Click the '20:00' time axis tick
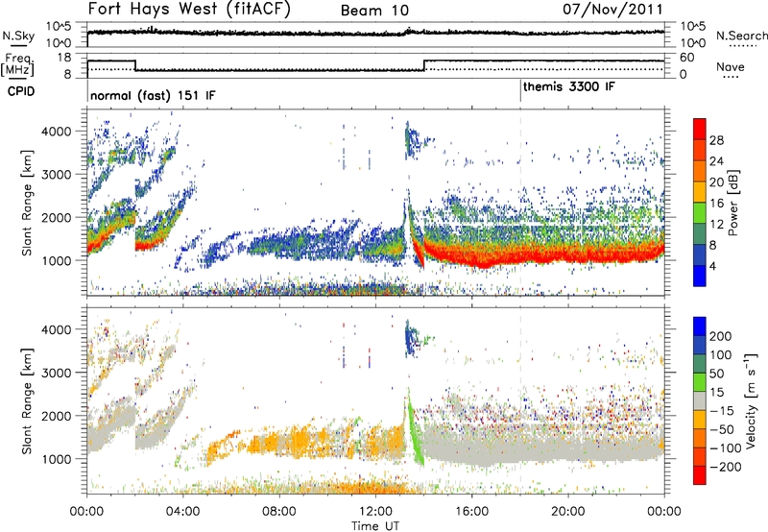This screenshot has width=768, height=532. pos(568,512)
